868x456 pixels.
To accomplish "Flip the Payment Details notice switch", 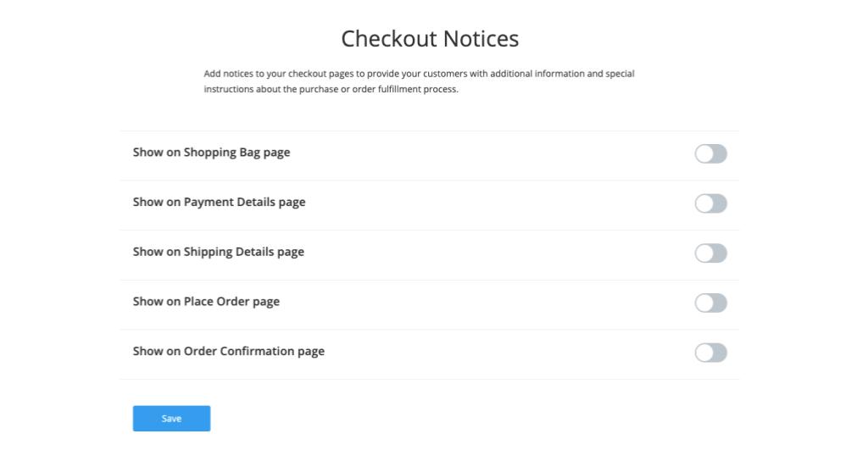I will (x=710, y=203).
